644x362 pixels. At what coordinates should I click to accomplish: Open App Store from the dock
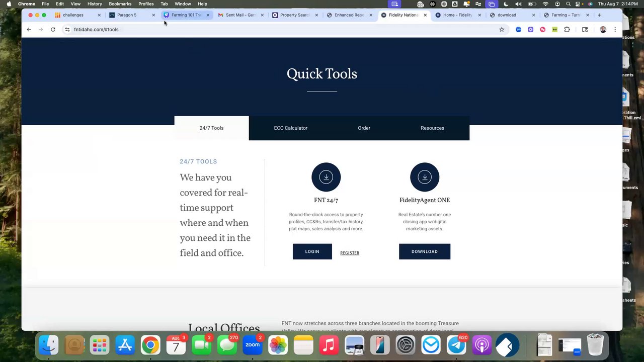[125, 345]
